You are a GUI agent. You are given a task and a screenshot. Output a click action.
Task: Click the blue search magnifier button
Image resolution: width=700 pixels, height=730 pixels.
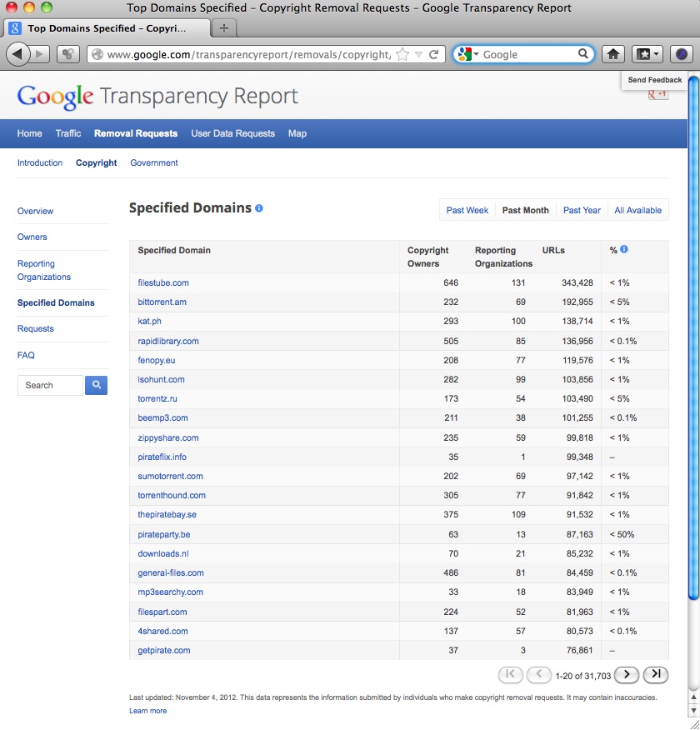point(96,385)
